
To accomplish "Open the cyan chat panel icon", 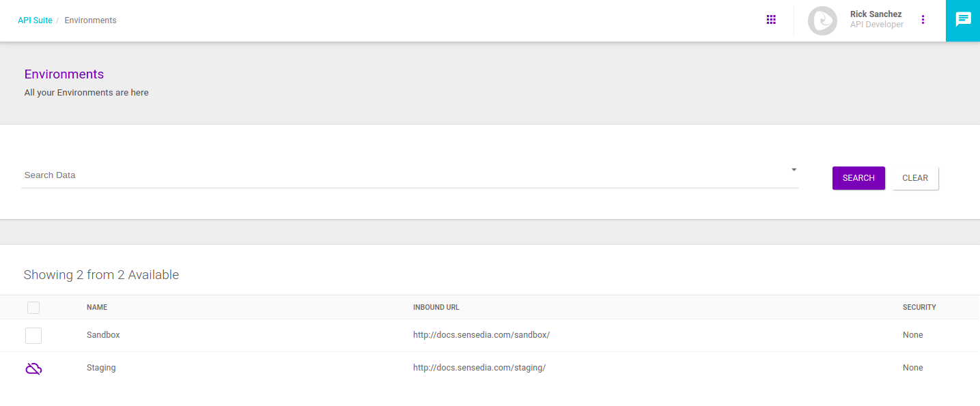I will [963, 19].
